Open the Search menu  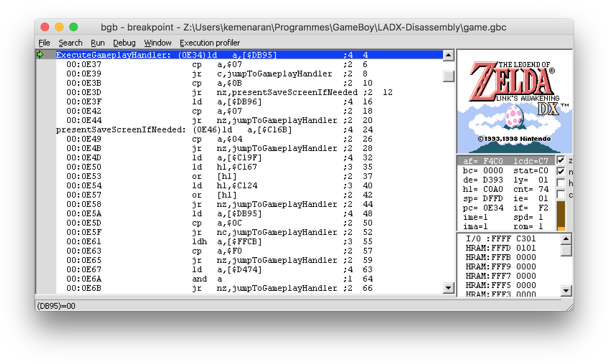pos(70,43)
